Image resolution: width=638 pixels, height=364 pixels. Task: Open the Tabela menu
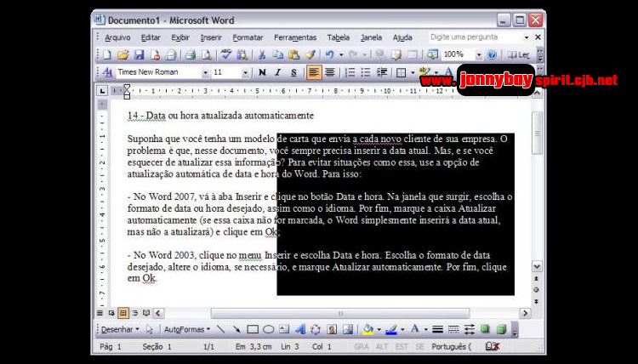[338, 37]
